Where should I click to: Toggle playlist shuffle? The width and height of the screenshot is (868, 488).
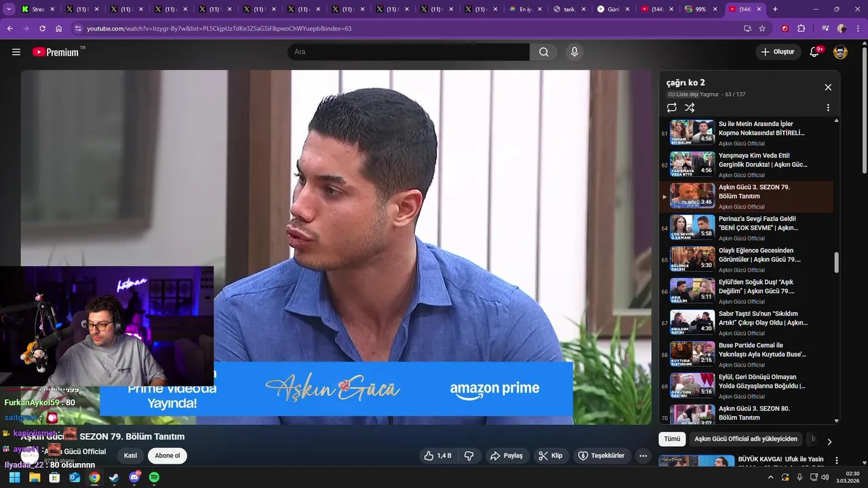[x=690, y=108]
